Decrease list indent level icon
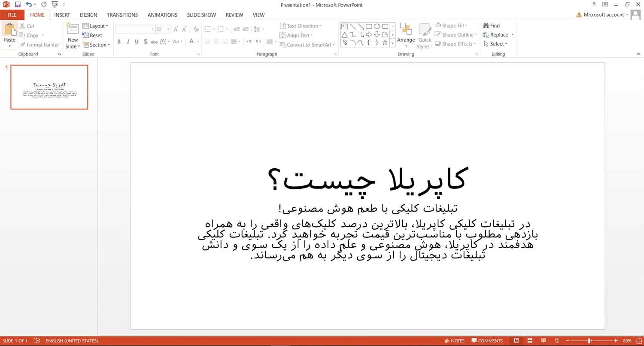The height and width of the screenshot is (346, 644). 237,29
